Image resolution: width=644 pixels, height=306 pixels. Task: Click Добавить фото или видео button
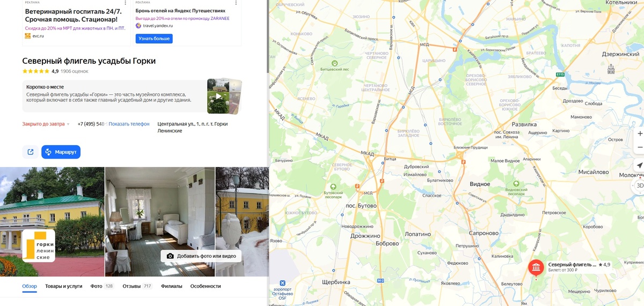(201, 256)
